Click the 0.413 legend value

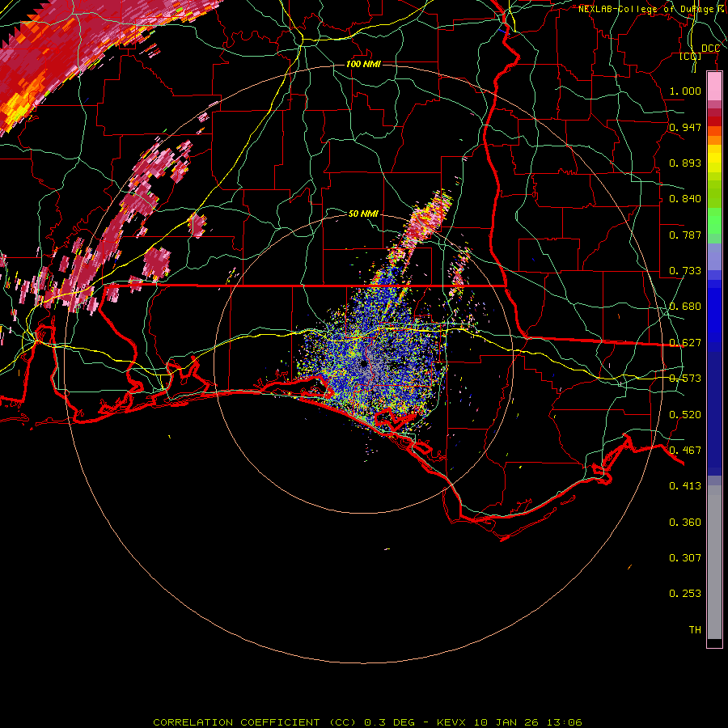(x=685, y=485)
